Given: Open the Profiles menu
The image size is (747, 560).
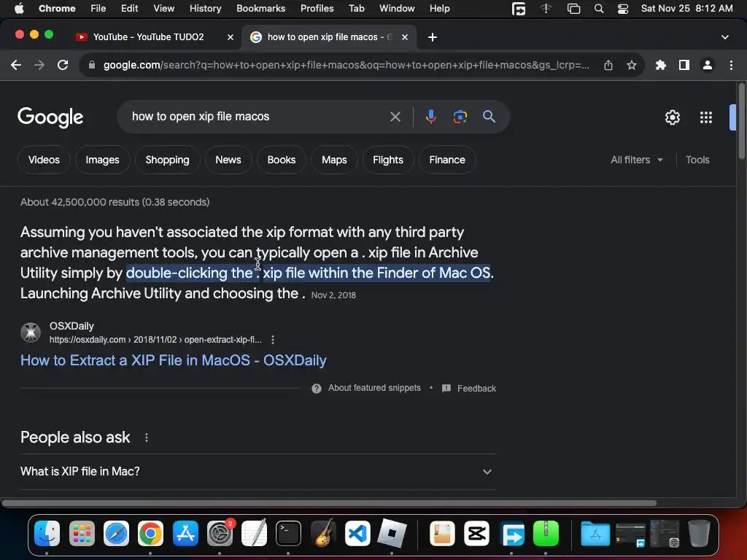Looking at the screenshot, I should (x=317, y=9).
